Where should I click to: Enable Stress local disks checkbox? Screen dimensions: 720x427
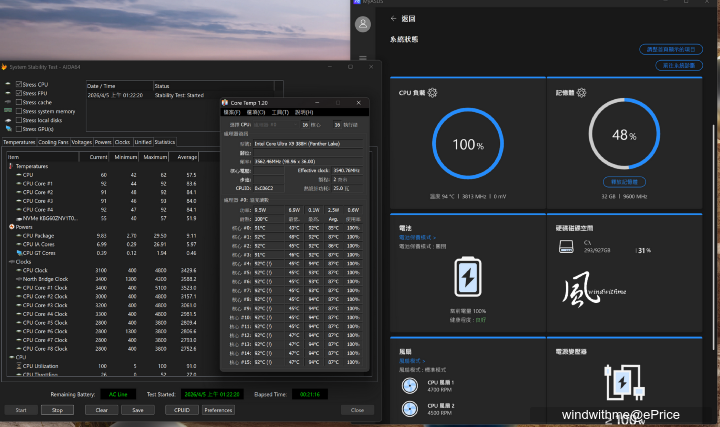(x=19, y=120)
